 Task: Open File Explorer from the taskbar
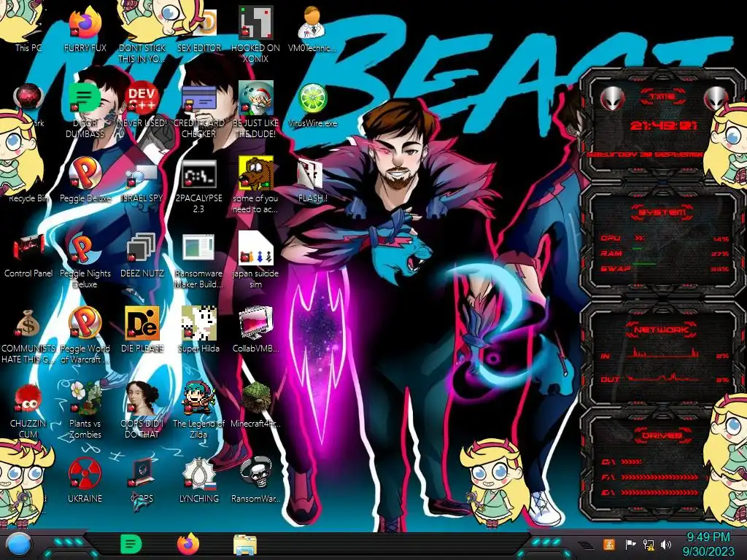[x=245, y=545]
